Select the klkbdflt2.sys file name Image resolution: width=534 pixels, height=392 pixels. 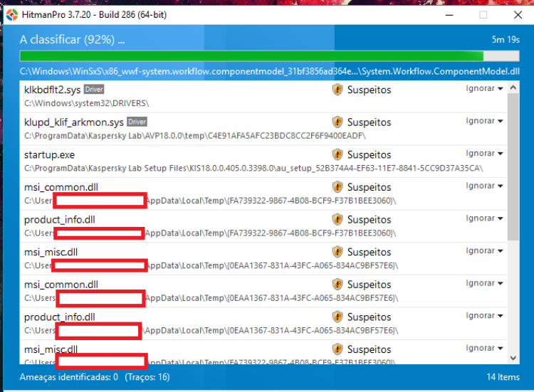click(x=52, y=90)
